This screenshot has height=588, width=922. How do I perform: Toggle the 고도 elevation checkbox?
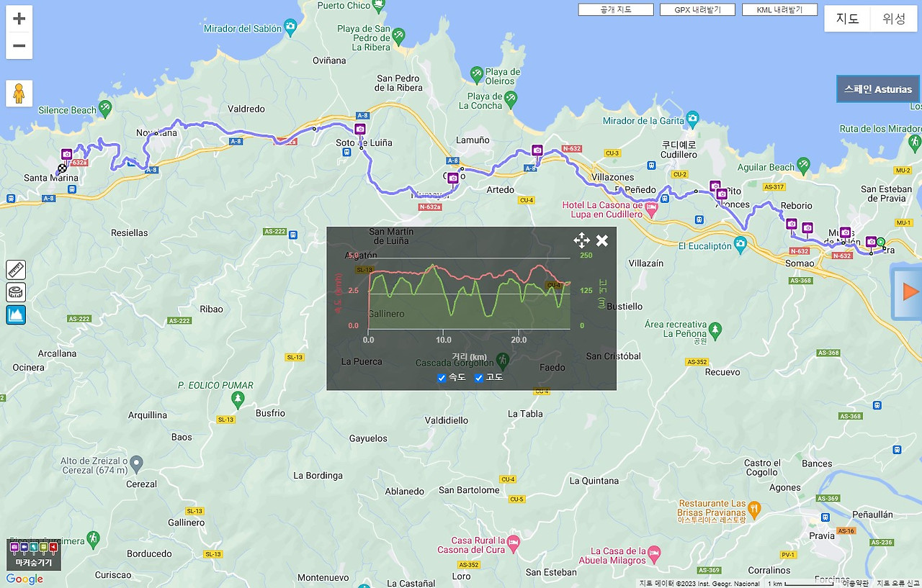479,378
